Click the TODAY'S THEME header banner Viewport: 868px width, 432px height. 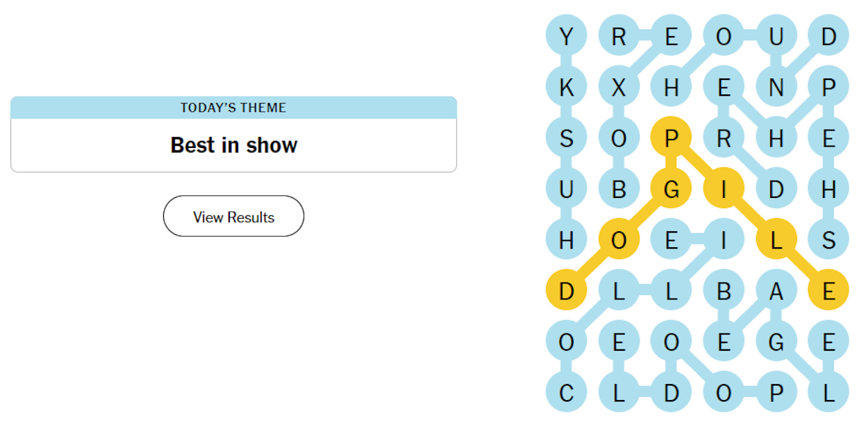click(233, 108)
